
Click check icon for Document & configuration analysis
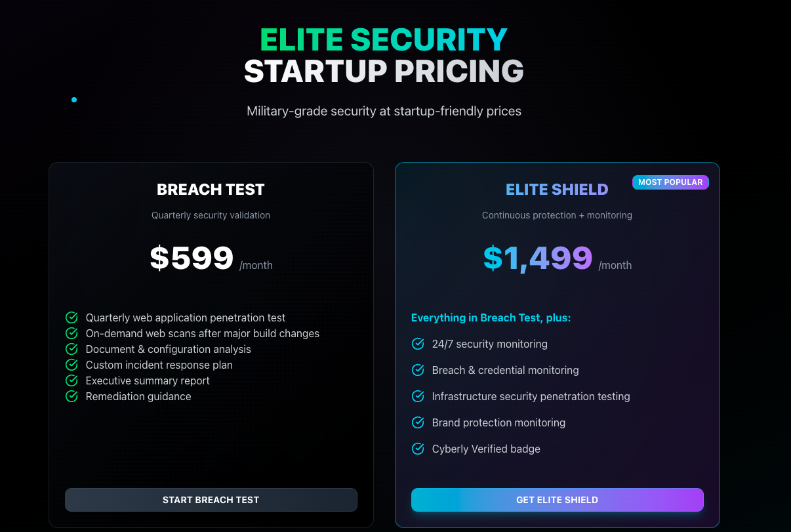[72, 349]
